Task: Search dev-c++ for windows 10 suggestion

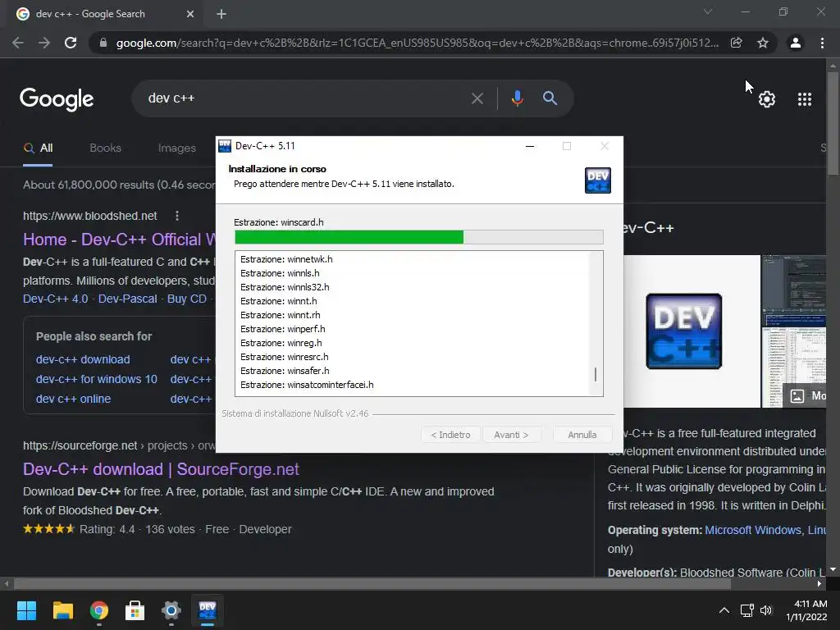Action: tap(97, 379)
